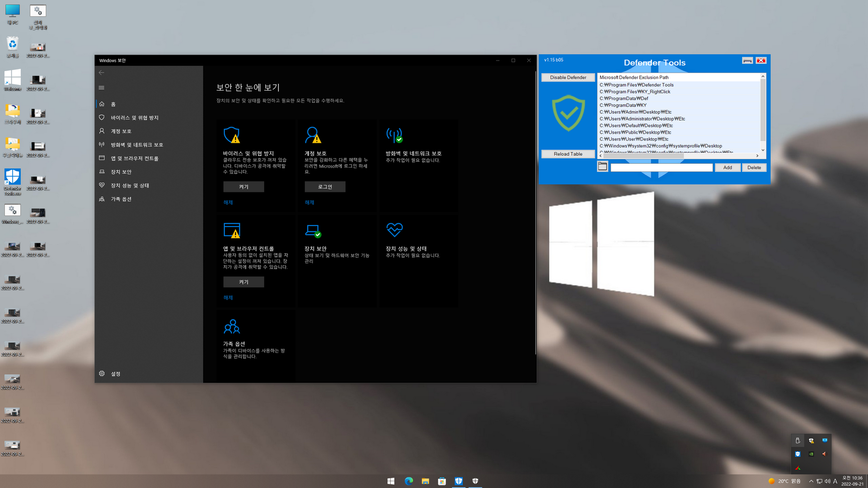
Task: Toggle the hamburger navigation menu in Windows Security
Action: [x=101, y=88]
